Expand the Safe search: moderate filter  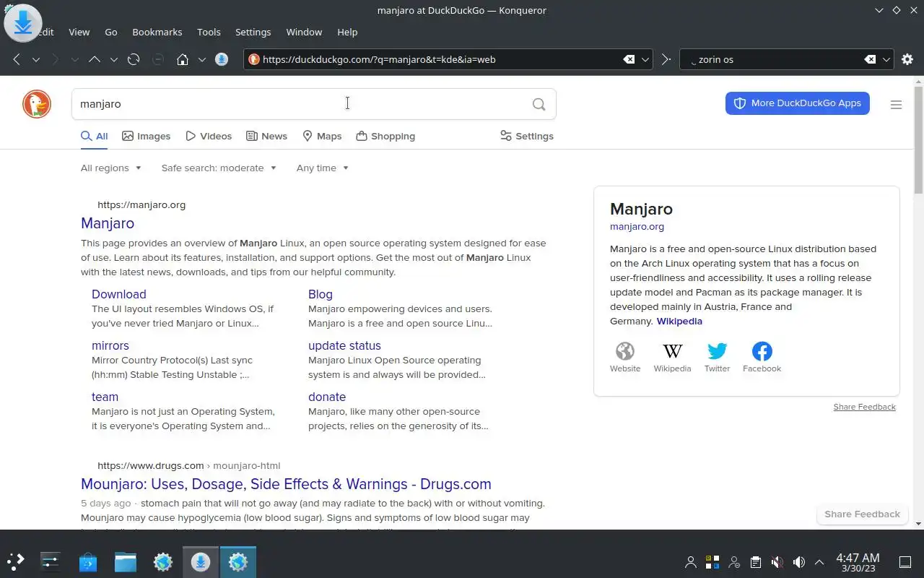click(219, 168)
